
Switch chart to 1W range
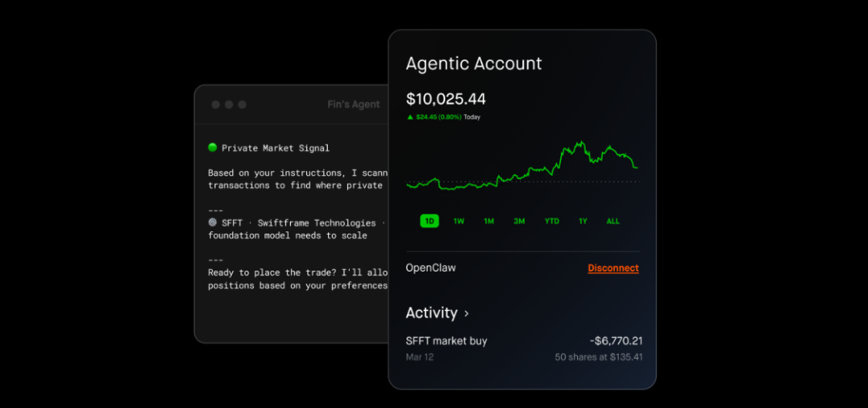(459, 221)
